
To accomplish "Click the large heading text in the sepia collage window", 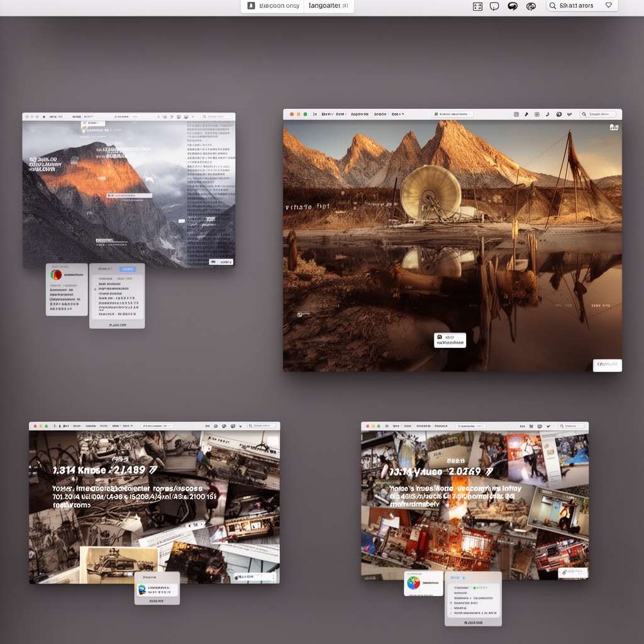I will click(105, 470).
